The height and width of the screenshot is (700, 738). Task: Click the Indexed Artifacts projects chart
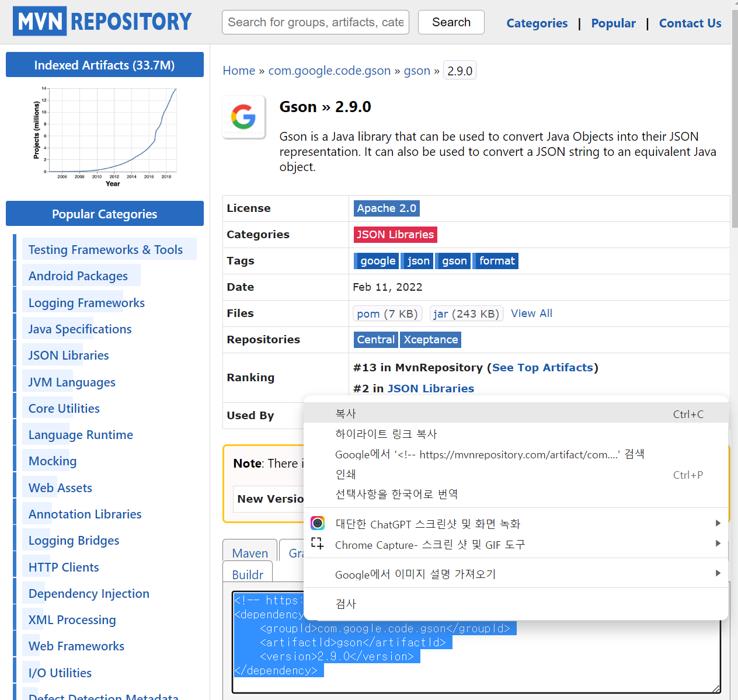coord(105,137)
